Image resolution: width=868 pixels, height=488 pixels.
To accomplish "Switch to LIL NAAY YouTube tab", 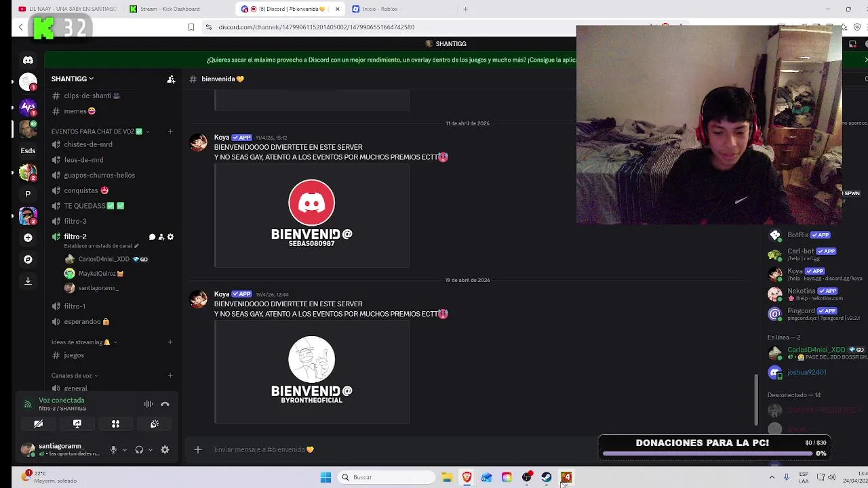I will (68, 9).
